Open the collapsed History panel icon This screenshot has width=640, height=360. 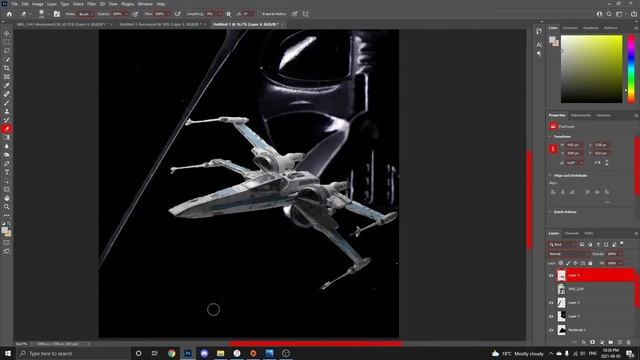click(539, 31)
